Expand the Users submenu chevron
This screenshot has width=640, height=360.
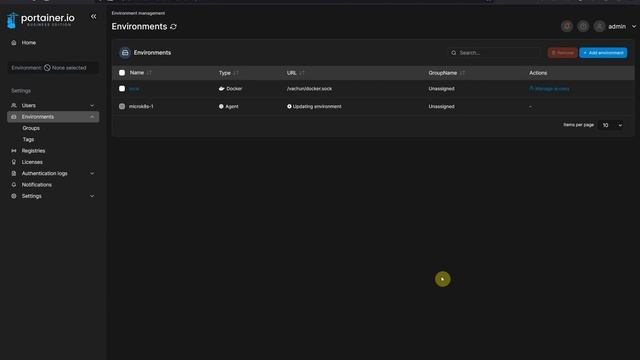92,105
